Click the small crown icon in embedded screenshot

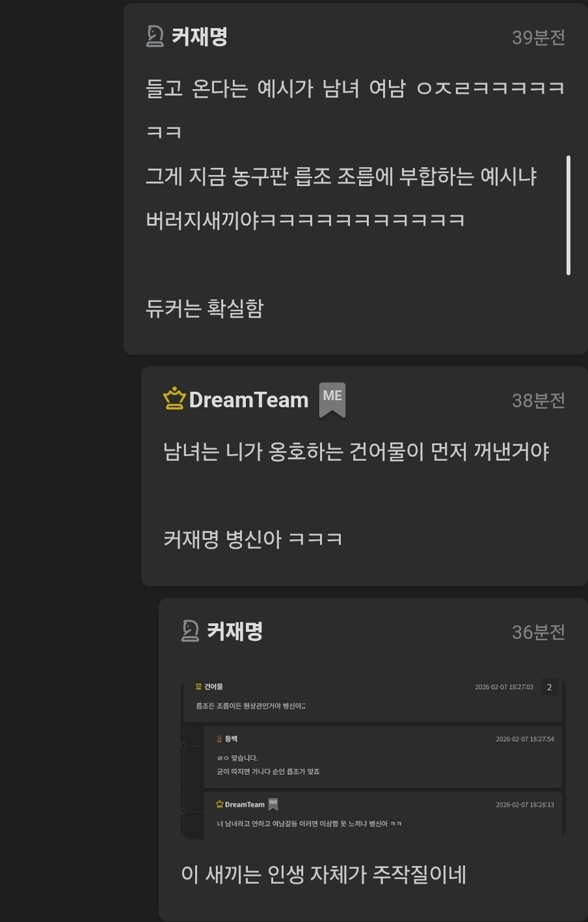(220, 804)
